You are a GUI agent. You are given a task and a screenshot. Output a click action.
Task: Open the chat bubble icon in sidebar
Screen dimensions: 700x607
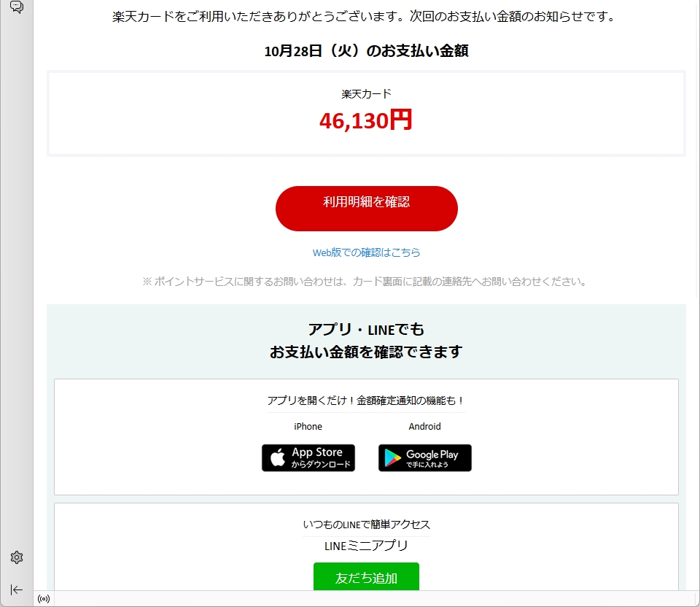(x=17, y=7)
